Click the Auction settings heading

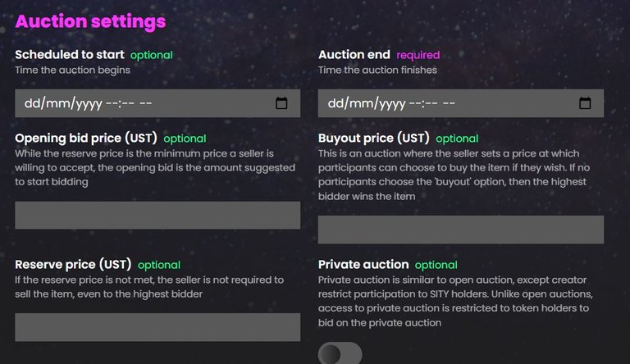[x=90, y=21]
